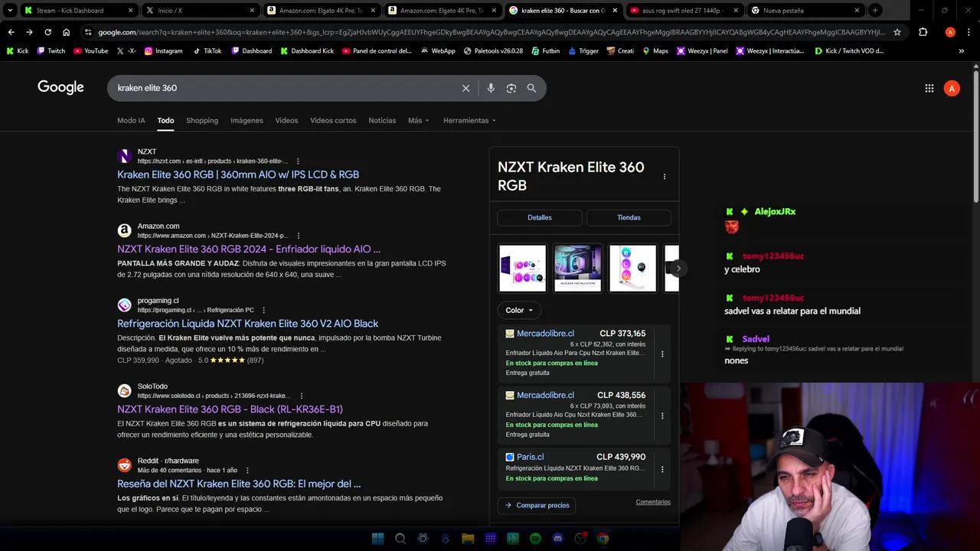Open the Google apps grid icon
Image resolution: width=980 pixels, height=551 pixels.
coord(929,88)
